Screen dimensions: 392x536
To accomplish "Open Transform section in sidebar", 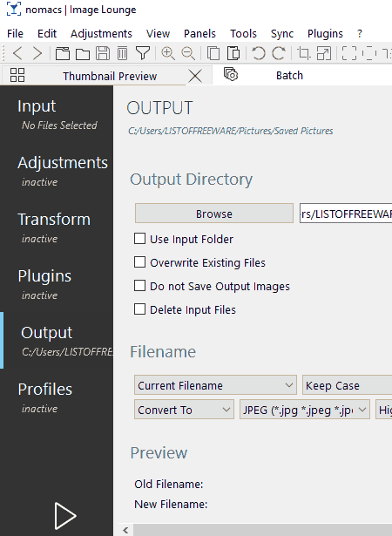I will (57, 227).
